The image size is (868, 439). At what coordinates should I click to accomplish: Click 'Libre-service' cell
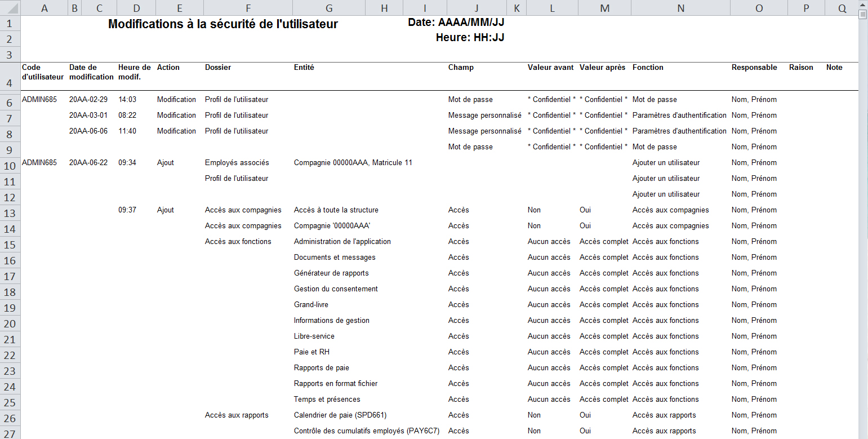click(314, 336)
